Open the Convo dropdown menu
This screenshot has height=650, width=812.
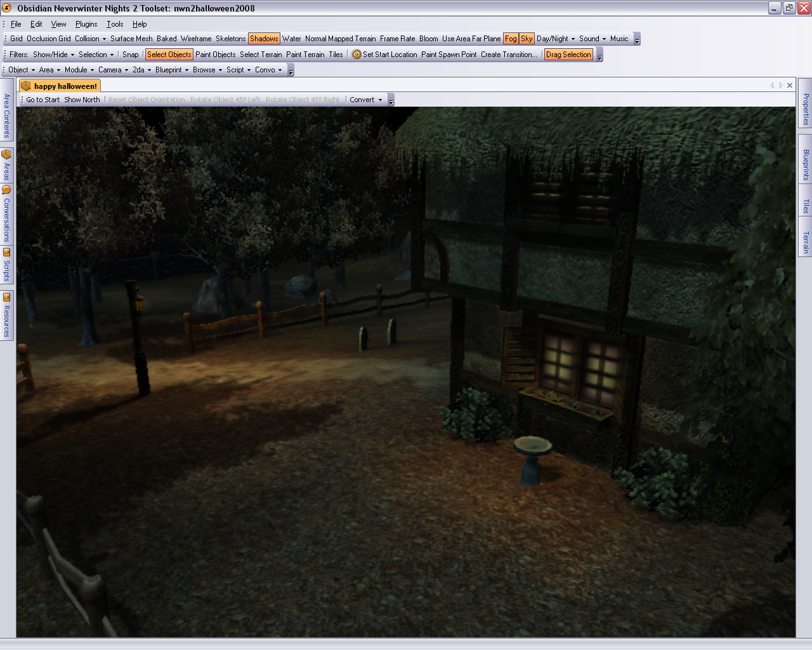pos(268,70)
